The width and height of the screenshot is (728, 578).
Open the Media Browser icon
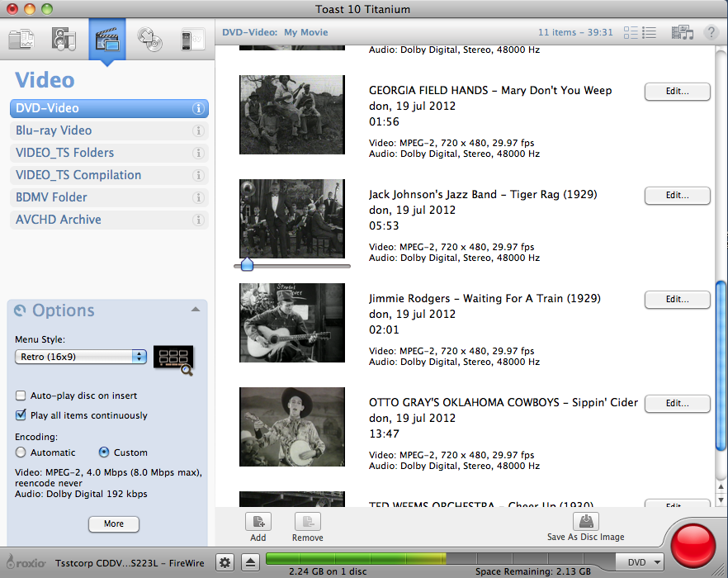[x=683, y=32]
